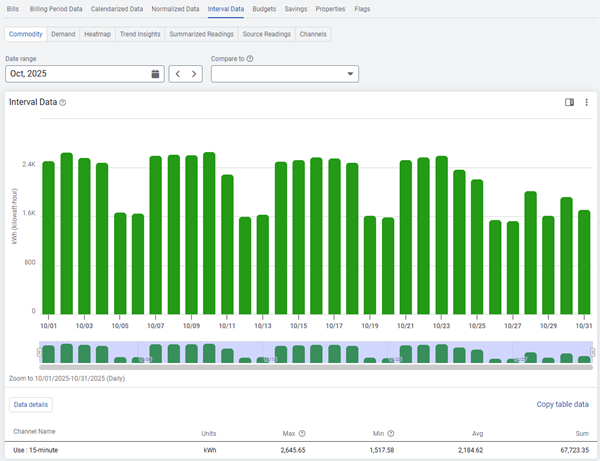Select the Source Readings sub-tab
Screen dimensions: 600x461
(x=267, y=34)
